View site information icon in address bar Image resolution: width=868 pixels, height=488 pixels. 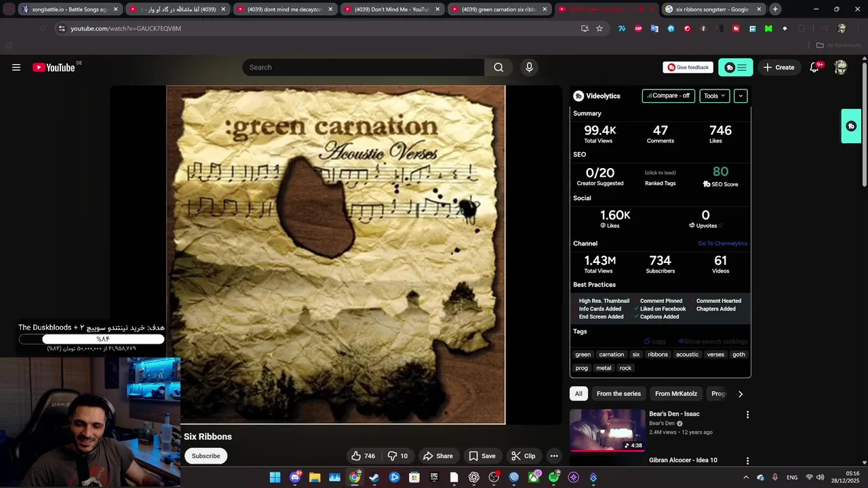[62, 28]
